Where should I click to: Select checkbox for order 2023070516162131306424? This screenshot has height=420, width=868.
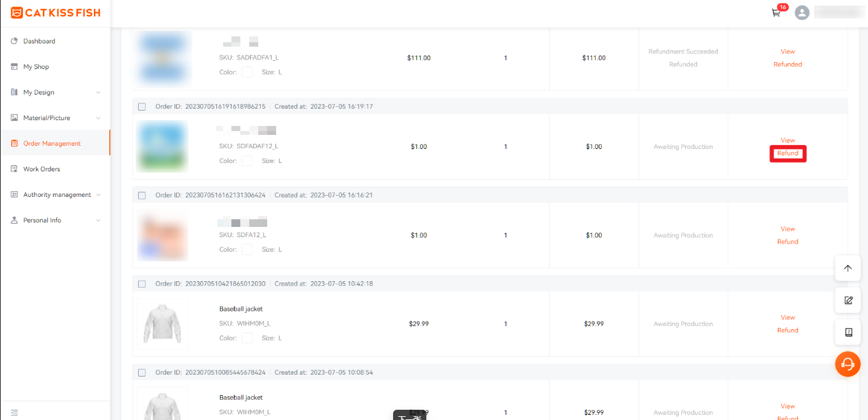142,196
